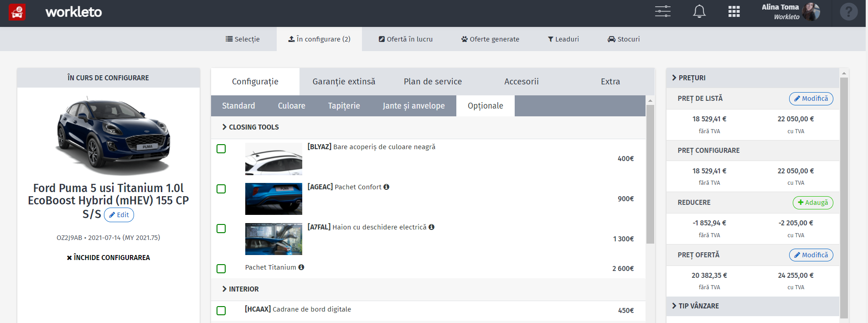Expand the TIP VÂNZARE section
This screenshot has height=323, width=868.
[x=695, y=306]
